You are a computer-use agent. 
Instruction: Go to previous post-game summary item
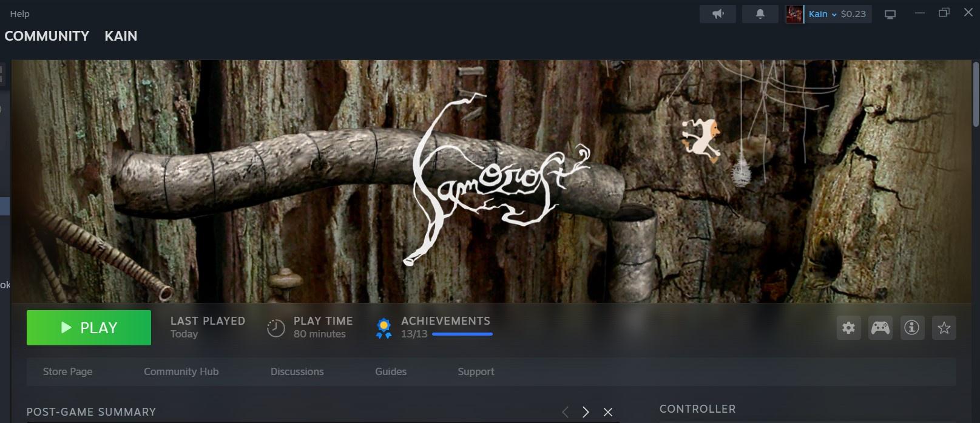(x=565, y=412)
